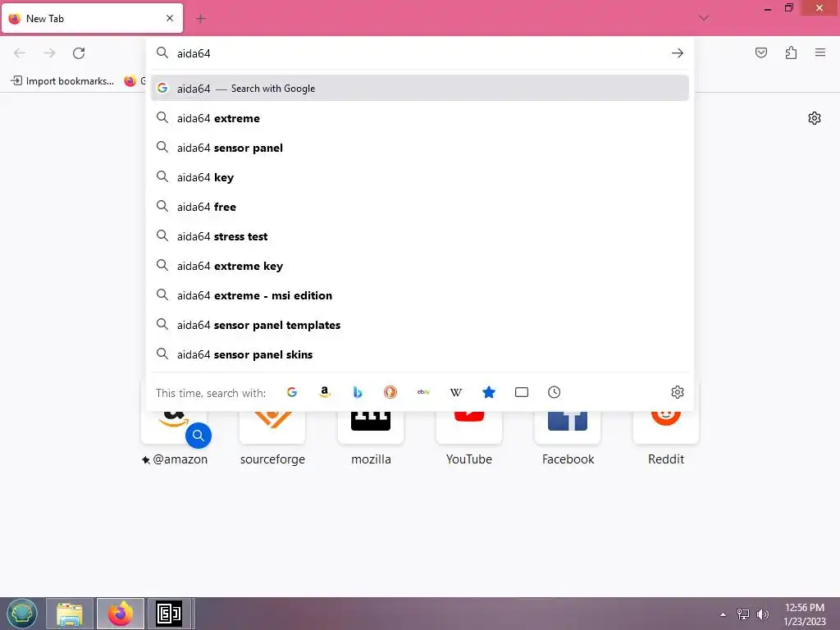
Task: Search this time with Bing
Action: tap(358, 392)
